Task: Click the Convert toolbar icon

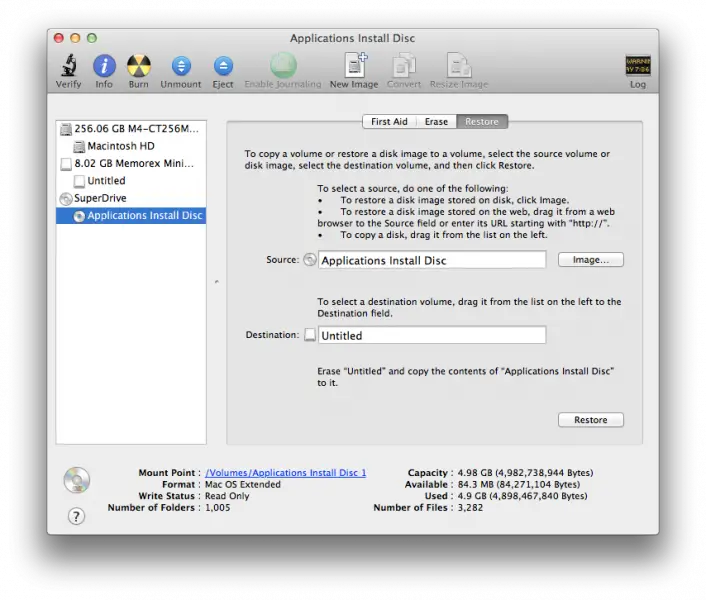Action: tap(404, 66)
